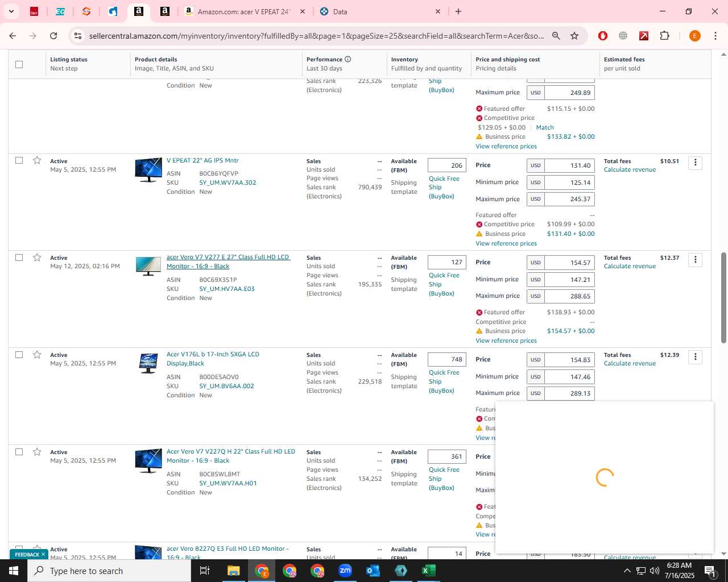View reference prices for acer Vero V7 V277
728x582 pixels.
pyautogui.click(x=506, y=340)
